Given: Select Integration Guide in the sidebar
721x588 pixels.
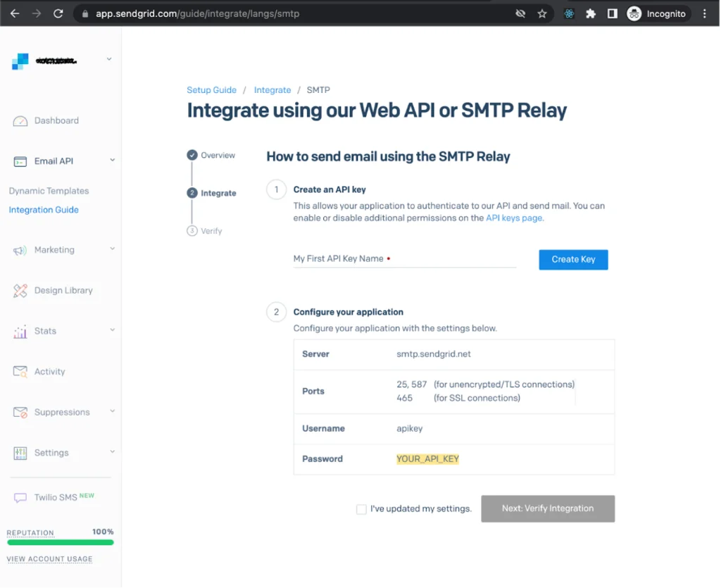Looking at the screenshot, I should [x=44, y=210].
